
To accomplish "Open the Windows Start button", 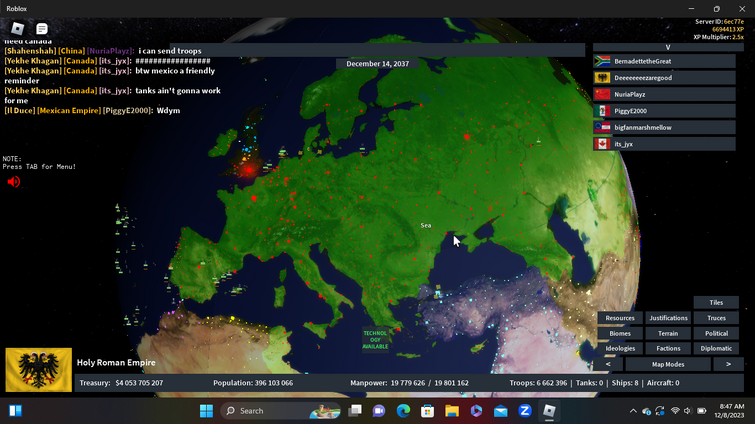I will [x=206, y=411].
